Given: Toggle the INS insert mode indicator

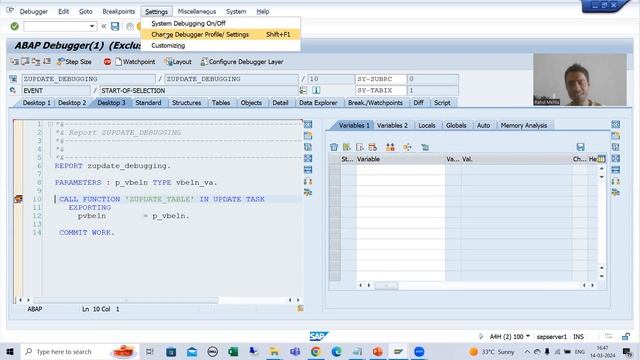Looking at the screenshot, I should (578, 337).
